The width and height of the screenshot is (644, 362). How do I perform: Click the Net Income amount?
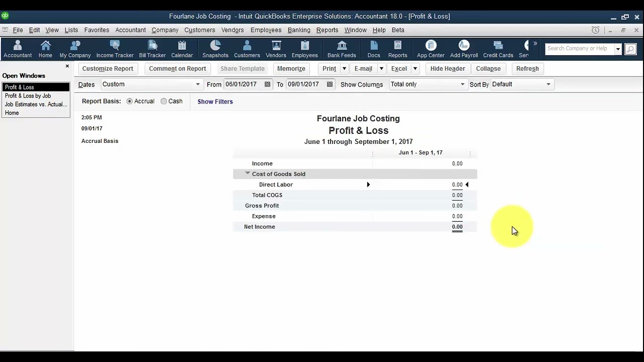(457, 227)
